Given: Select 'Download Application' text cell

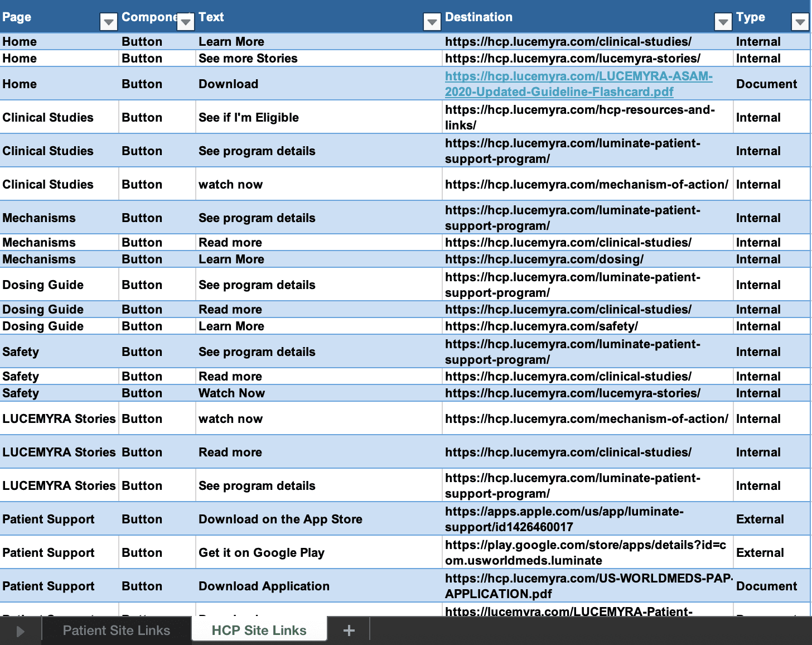Looking at the screenshot, I should coord(319,586).
